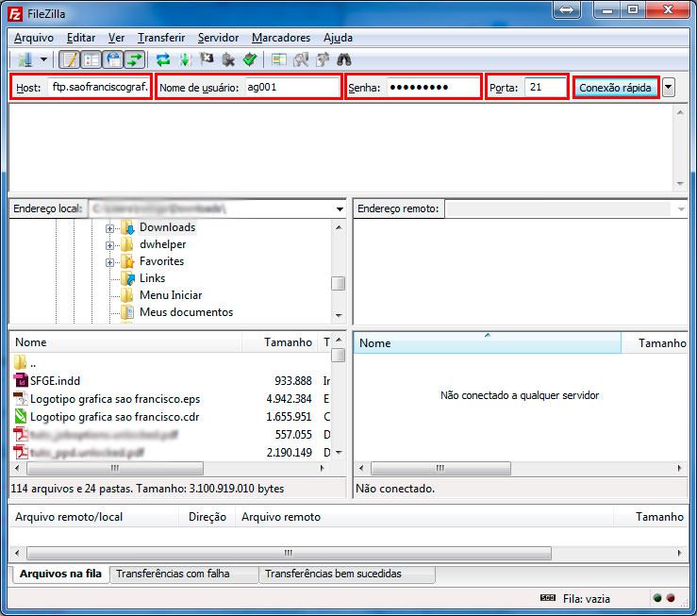Viewport: 697px width, 616px height.
Task: Reconnect to last server green check
Action: coord(250,59)
